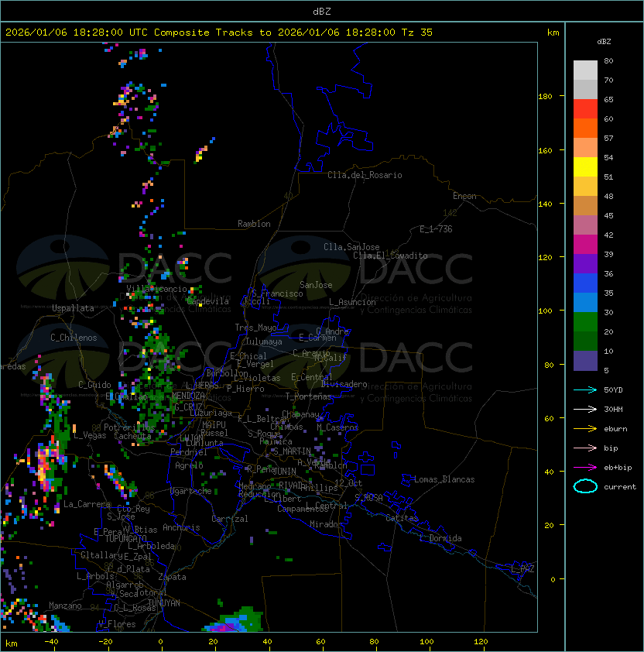Pick the light grey top swatch of dBZ scale
The height and width of the screenshot is (652, 644).
coord(585,70)
